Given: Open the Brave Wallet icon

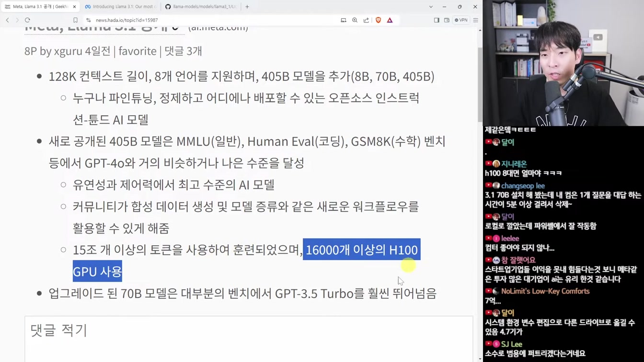Looking at the screenshot, I should (447, 20).
